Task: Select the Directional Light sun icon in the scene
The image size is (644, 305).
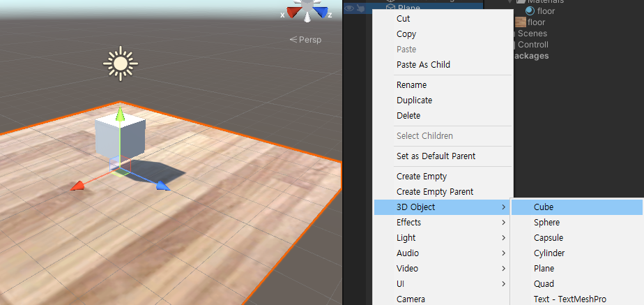Action: point(121,64)
